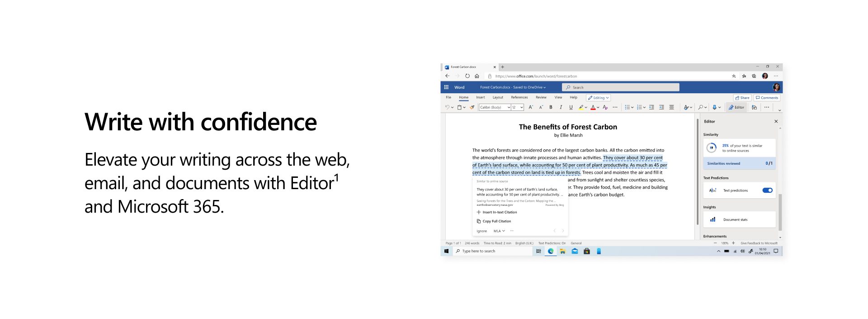This screenshot has width=868, height=319.
Task: Expand the Editing mode dropdown
Action: click(x=599, y=98)
